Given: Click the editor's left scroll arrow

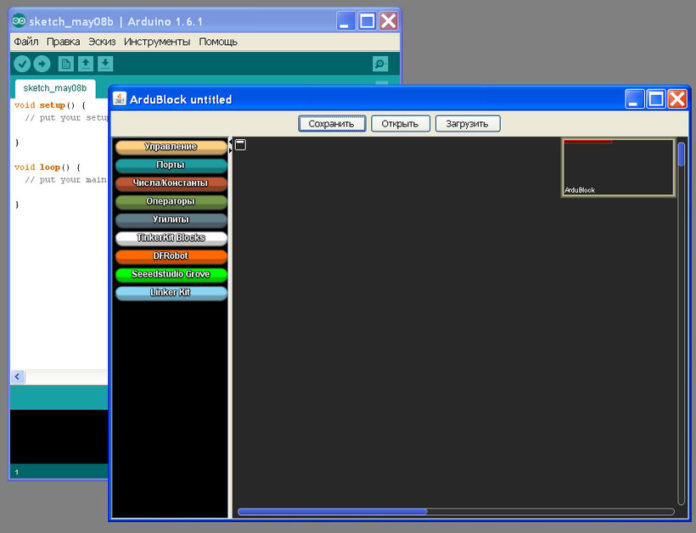Looking at the screenshot, I should (x=17, y=377).
